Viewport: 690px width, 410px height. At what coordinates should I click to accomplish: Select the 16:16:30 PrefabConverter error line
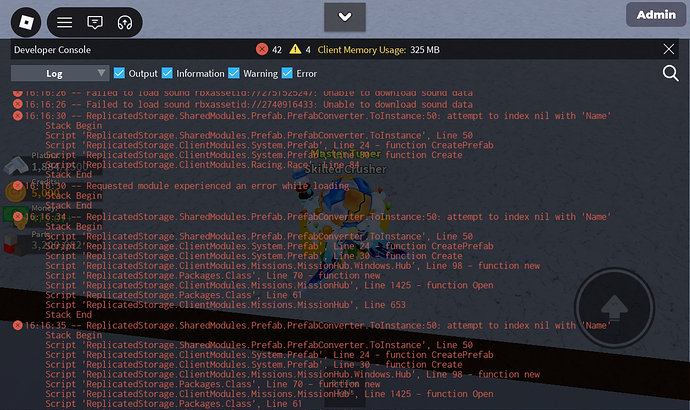coord(318,116)
